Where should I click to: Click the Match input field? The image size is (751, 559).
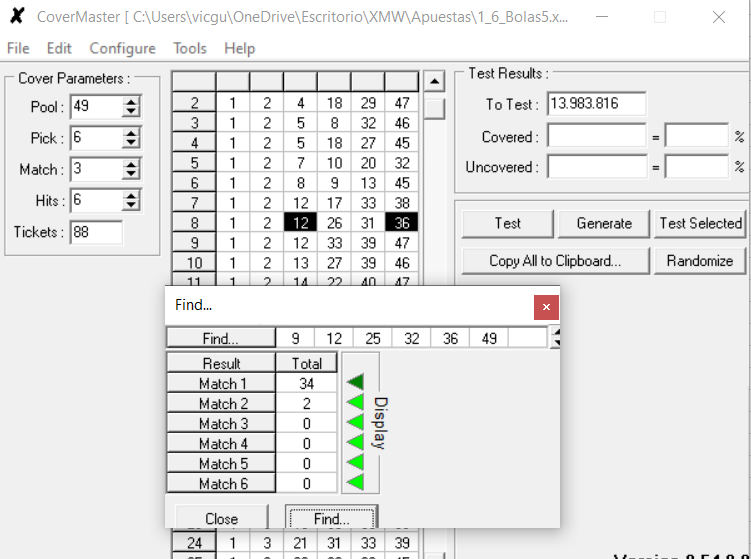point(97,169)
